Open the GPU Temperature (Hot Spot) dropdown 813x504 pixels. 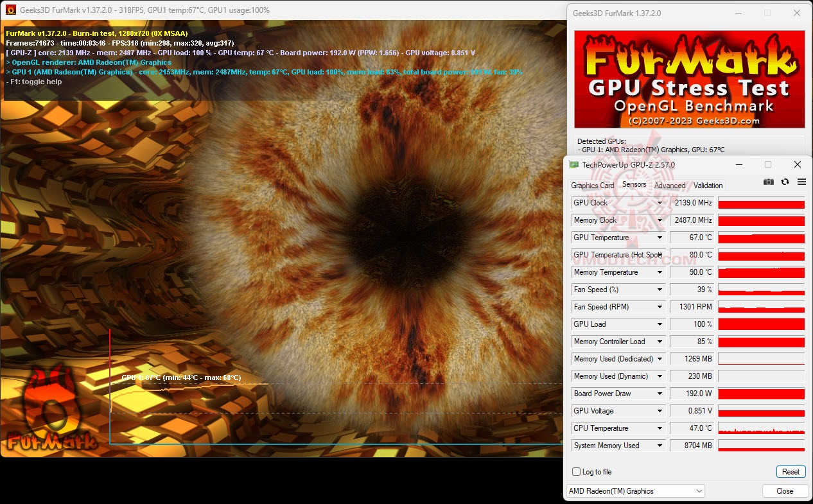click(x=660, y=255)
